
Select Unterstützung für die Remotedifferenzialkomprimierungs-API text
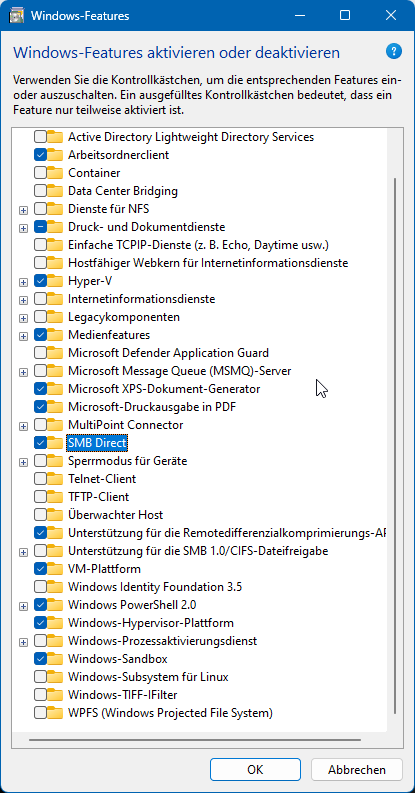click(227, 533)
